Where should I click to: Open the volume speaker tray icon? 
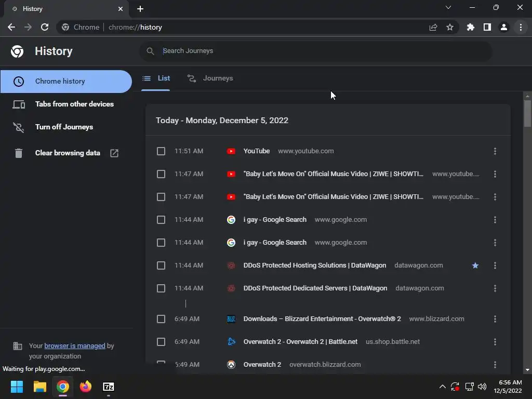[482, 387]
